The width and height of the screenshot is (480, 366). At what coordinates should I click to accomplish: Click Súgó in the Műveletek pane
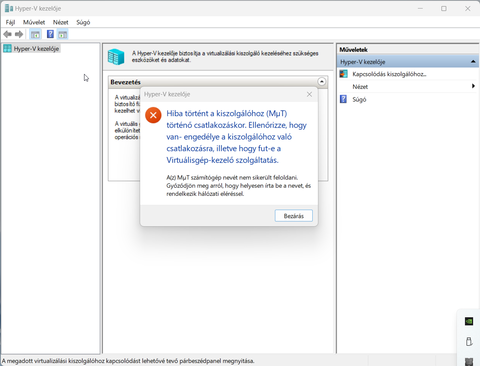tap(359, 99)
